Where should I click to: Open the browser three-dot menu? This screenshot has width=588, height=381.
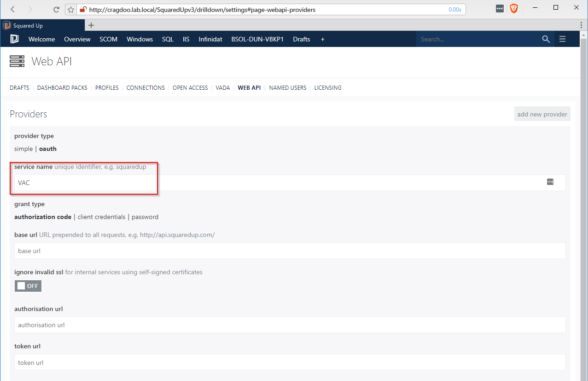(582, 25)
